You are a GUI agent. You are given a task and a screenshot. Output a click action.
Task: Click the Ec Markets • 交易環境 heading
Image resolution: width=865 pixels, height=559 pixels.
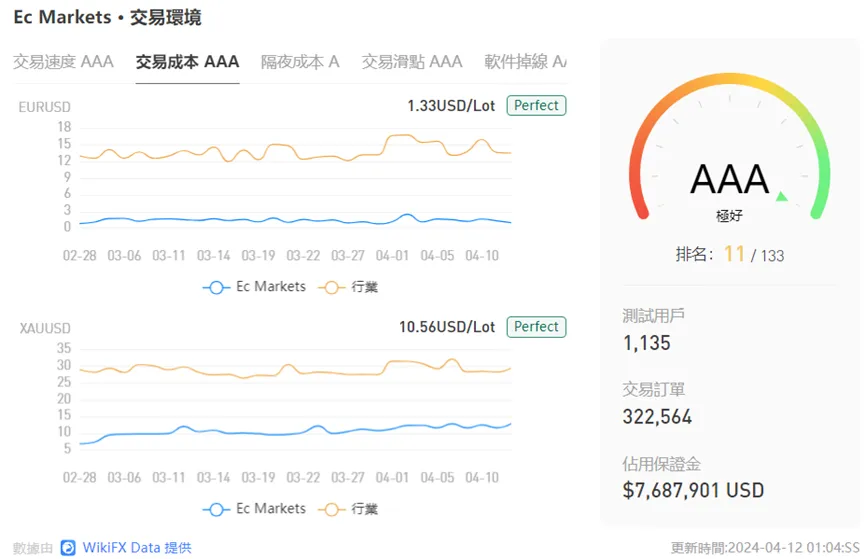[x=108, y=17]
